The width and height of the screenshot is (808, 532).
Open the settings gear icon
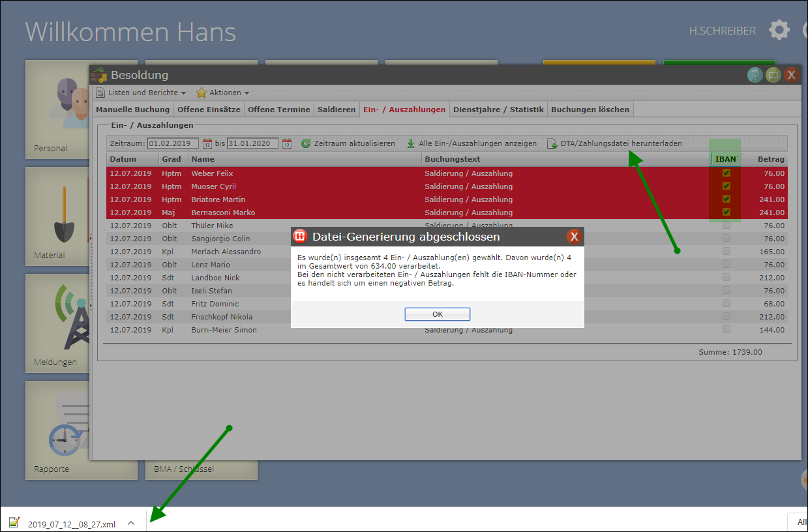779,30
